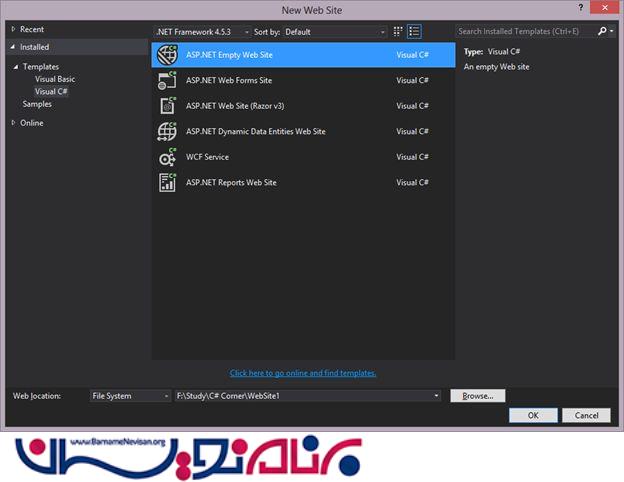The height and width of the screenshot is (482, 624).
Task: Select WCF Service template name
Action: (x=207, y=157)
